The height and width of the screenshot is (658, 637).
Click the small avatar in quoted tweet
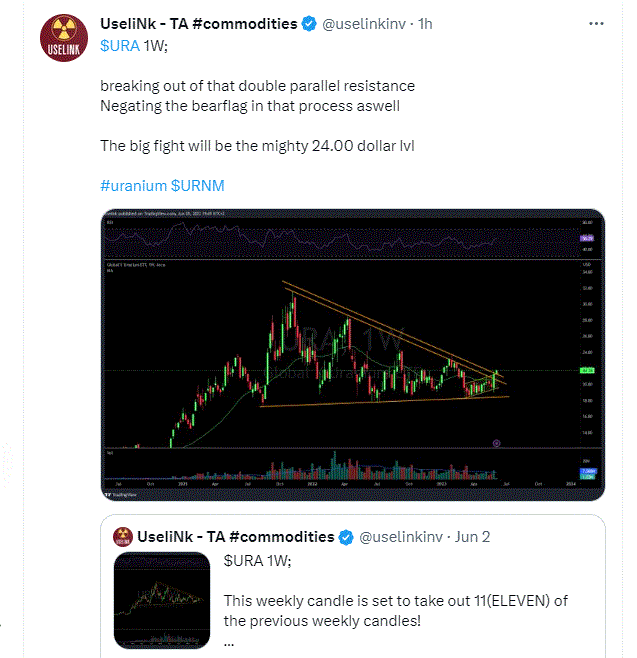point(123,537)
